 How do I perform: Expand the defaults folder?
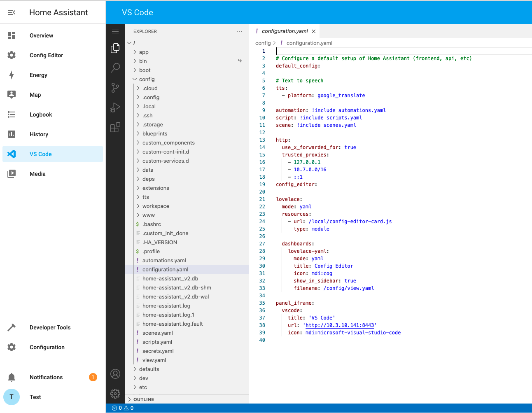click(135, 369)
